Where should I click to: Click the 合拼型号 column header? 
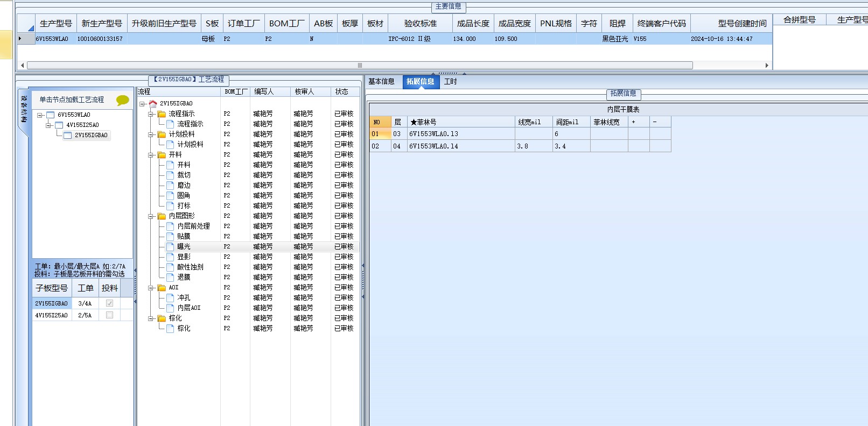point(800,20)
